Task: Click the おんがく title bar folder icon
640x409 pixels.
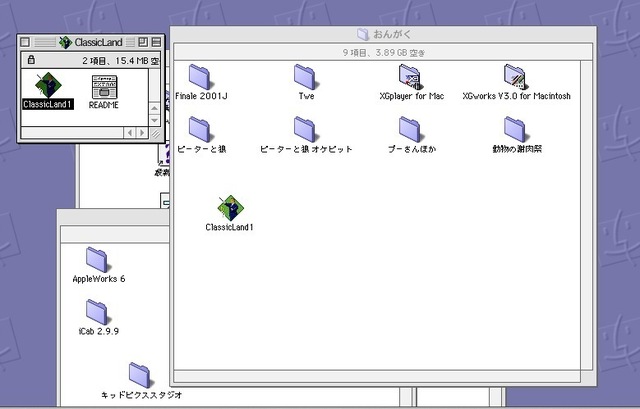Action: 363,34
